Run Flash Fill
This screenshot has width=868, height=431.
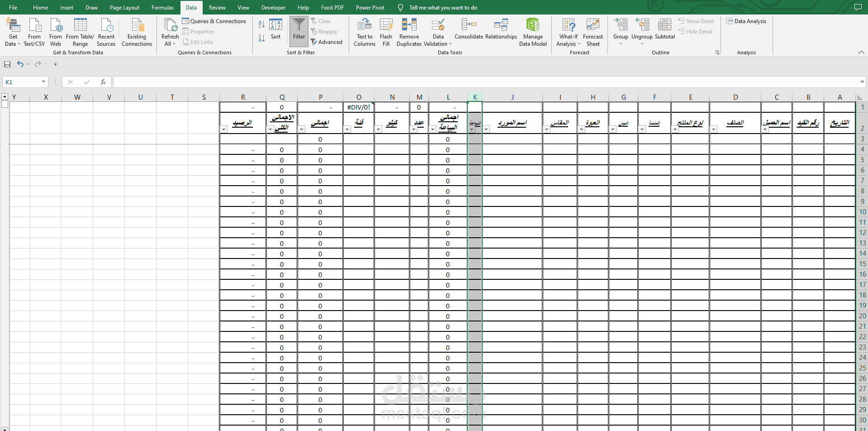coord(386,32)
